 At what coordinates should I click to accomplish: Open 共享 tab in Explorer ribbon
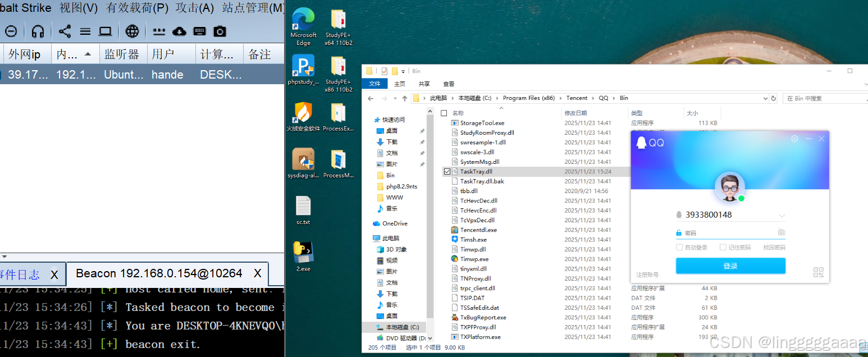(424, 84)
